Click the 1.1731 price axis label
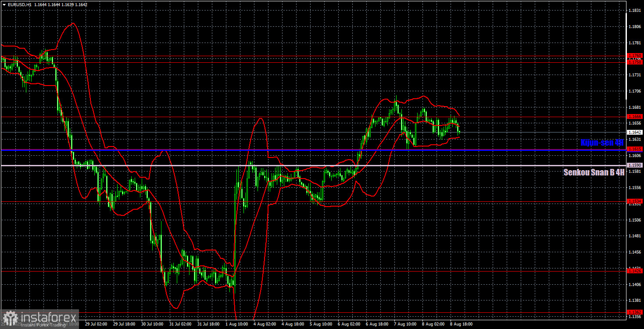Viewport: 644px width, 329px height. (635, 75)
